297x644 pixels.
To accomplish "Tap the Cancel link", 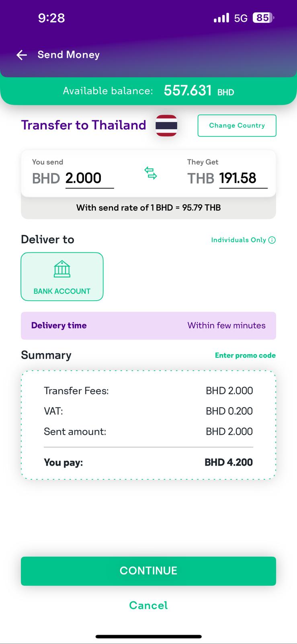I will click(148, 605).
